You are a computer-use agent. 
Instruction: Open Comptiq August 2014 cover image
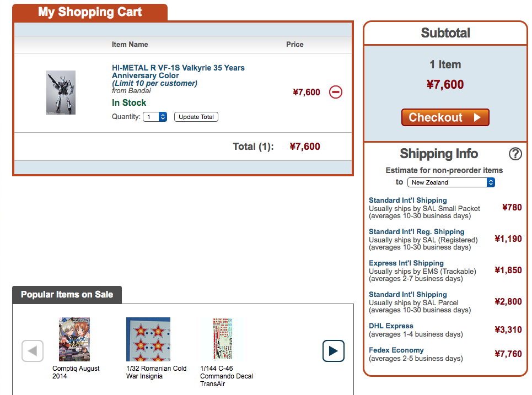click(74, 339)
